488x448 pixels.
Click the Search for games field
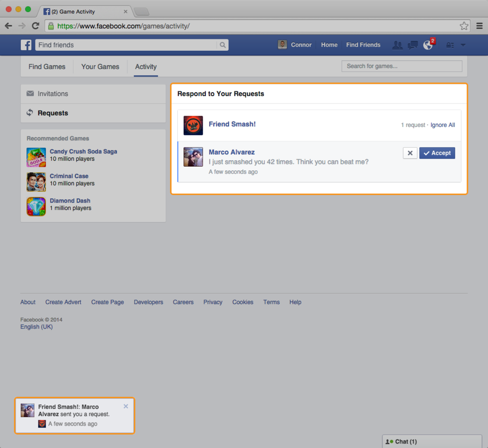point(402,66)
